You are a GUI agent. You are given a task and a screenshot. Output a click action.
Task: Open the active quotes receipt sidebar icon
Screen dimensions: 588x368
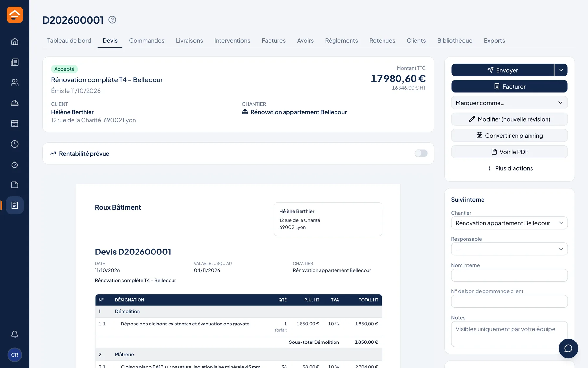point(15,205)
